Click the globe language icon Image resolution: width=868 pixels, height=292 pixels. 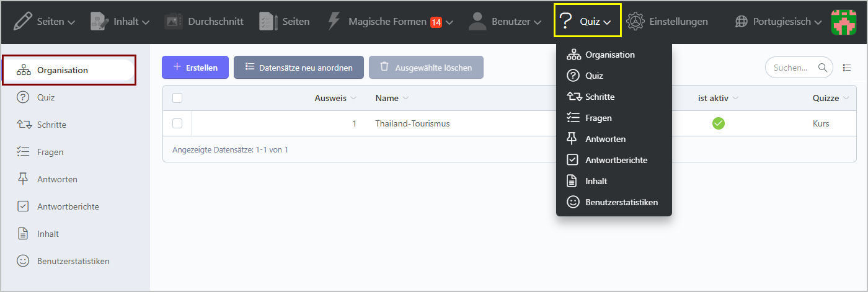(741, 22)
